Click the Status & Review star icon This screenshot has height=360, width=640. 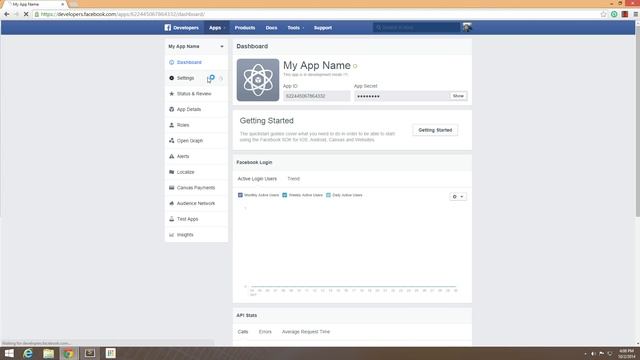point(171,94)
